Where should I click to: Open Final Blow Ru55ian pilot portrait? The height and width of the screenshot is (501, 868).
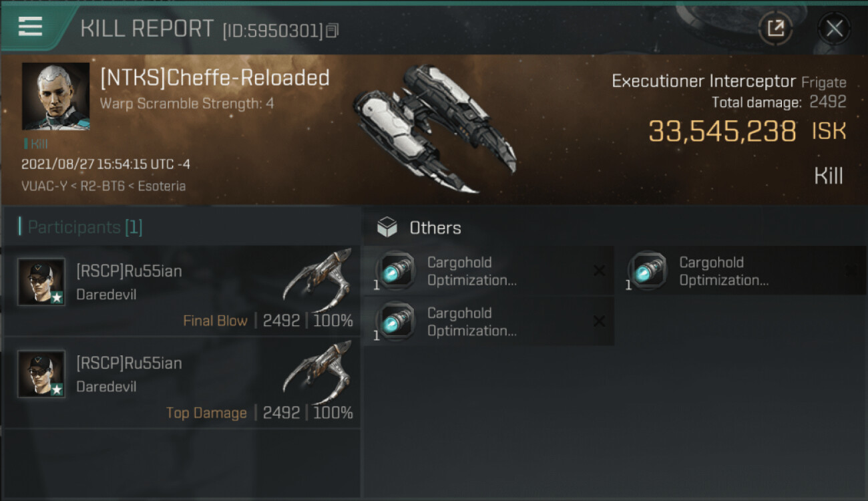click(41, 282)
